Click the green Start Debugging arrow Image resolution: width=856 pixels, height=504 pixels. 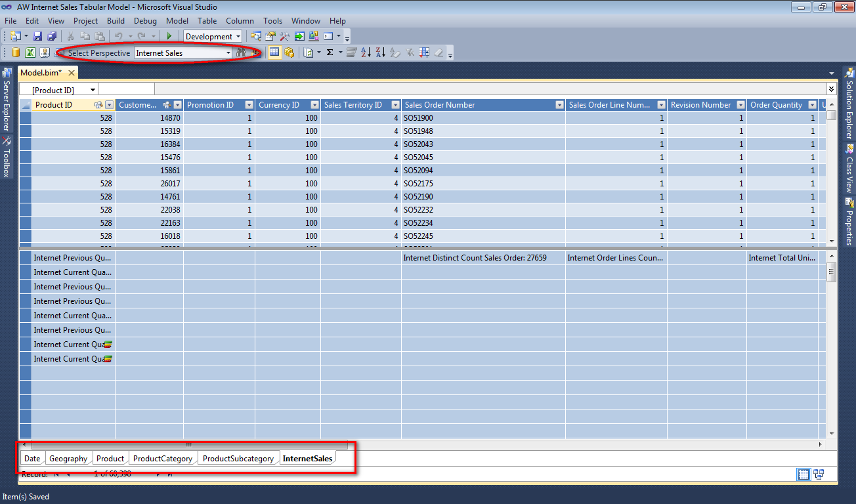[x=169, y=36]
